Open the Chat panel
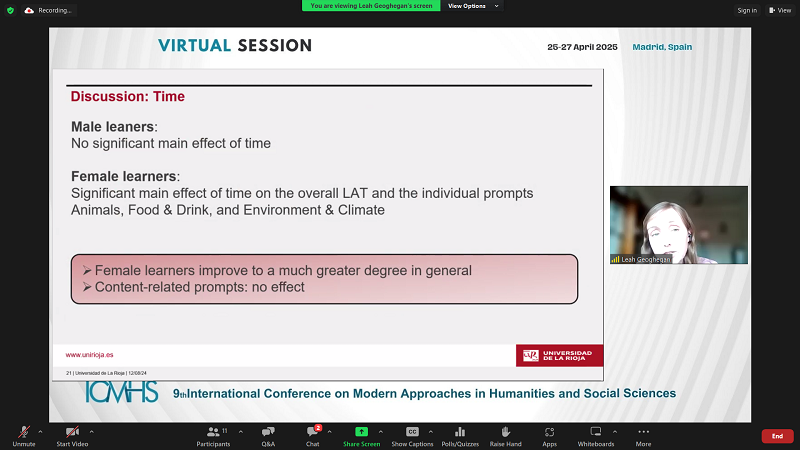The image size is (800, 450). coord(313,435)
